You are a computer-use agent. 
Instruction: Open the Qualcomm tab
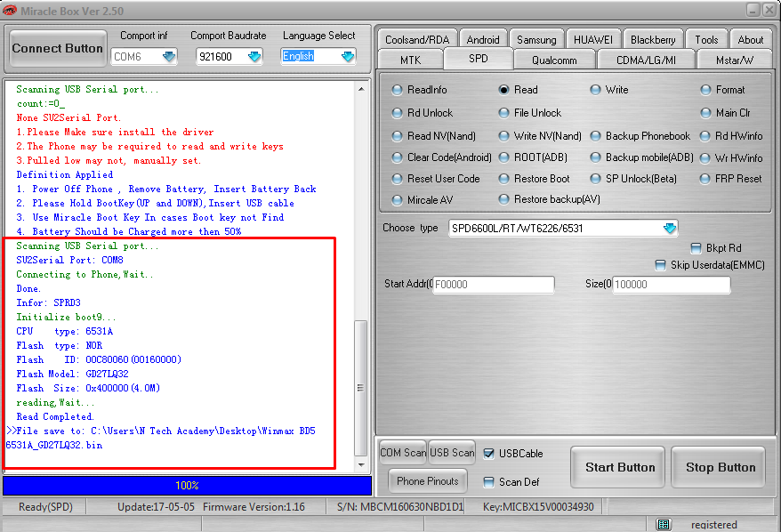pyautogui.click(x=554, y=60)
